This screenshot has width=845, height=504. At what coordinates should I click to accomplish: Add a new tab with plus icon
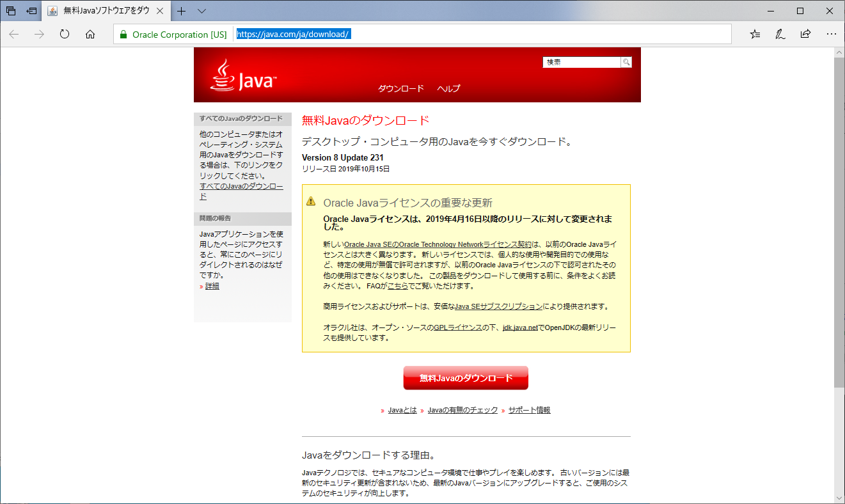click(182, 11)
